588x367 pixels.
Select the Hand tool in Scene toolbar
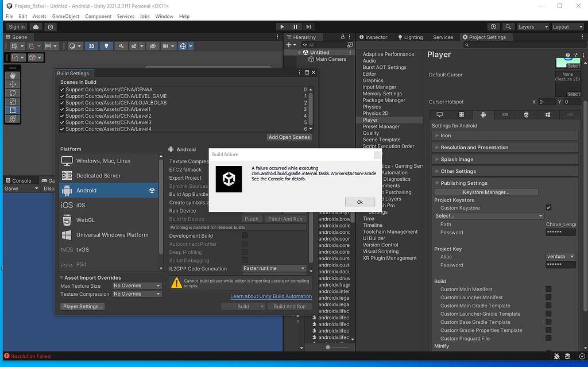pyautogui.click(x=13, y=74)
